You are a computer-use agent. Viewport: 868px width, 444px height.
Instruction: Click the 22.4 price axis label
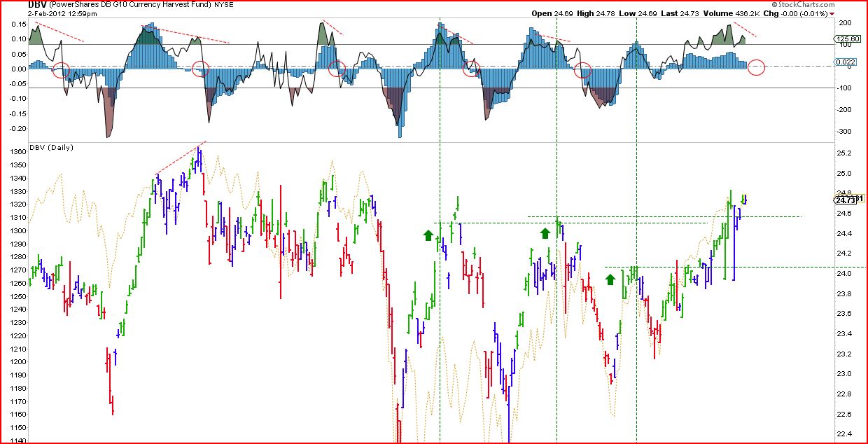(843, 434)
